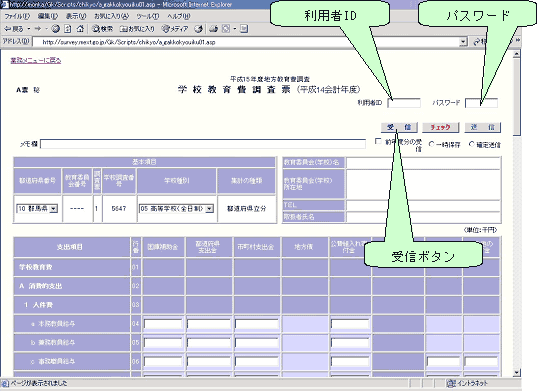Select the 一時保存 radio button

click(x=431, y=144)
